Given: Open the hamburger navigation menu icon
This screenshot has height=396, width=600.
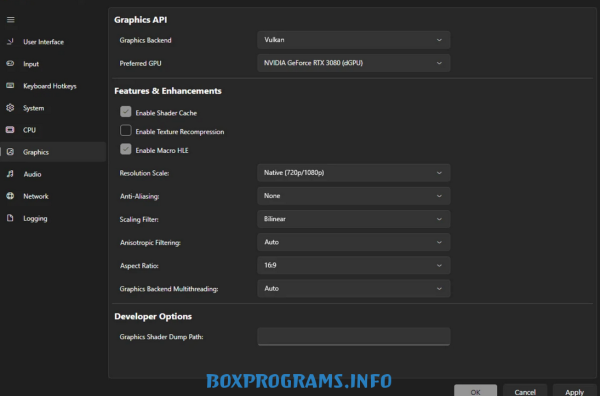Looking at the screenshot, I should (x=11, y=20).
